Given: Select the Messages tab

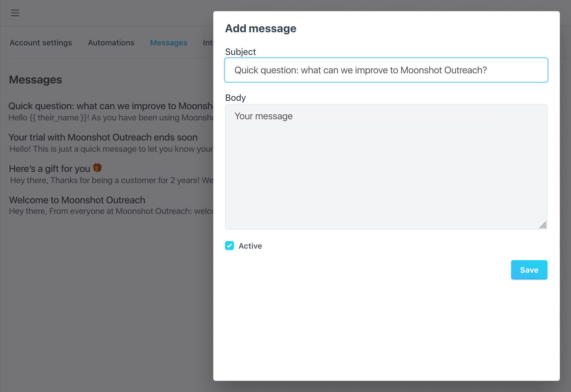Looking at the screenshot, I should coord(169,43).
